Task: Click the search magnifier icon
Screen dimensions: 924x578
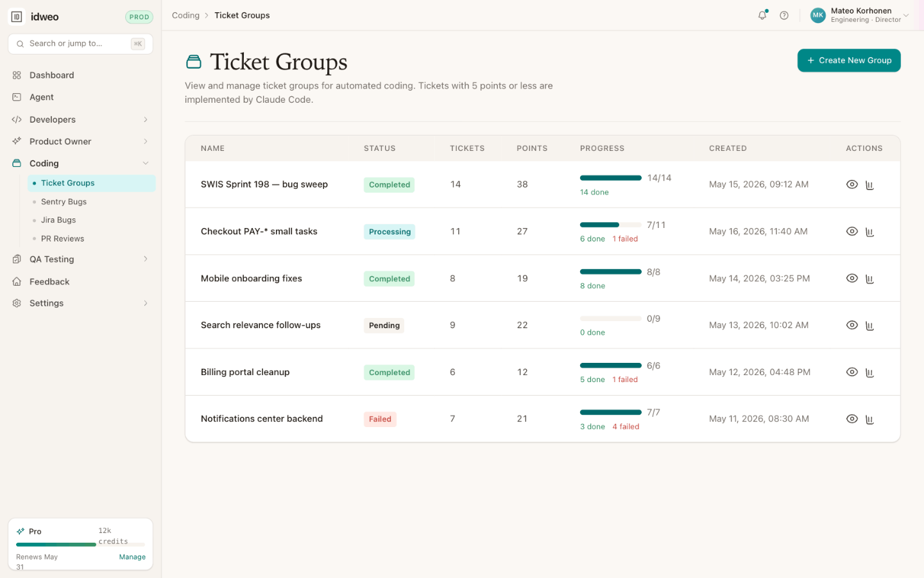Action: click(20, 44)
